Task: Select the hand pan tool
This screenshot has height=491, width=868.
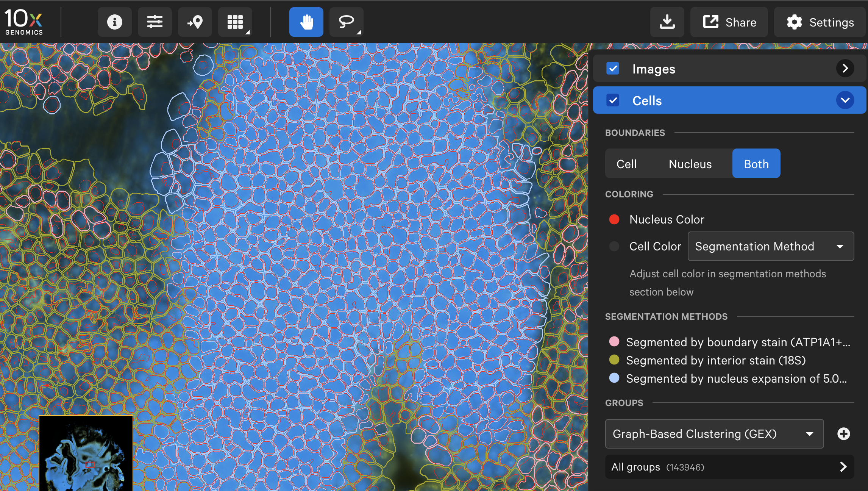Action: click(x=306, y=22)
